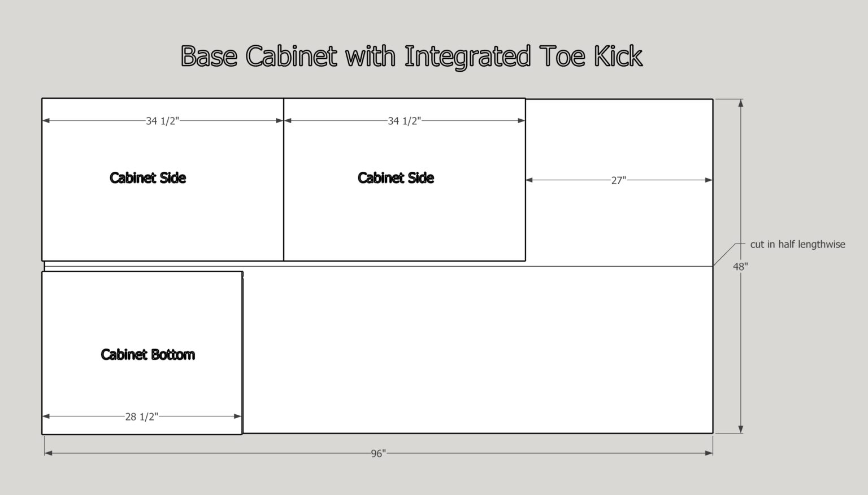Select the left "Cabinet Side" label

click(148, 178)
